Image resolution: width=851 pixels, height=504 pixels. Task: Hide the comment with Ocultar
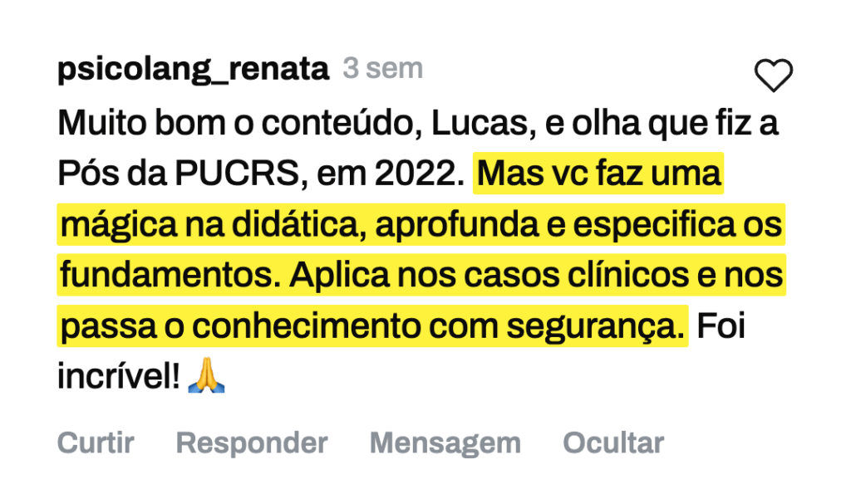pos(613,443)
